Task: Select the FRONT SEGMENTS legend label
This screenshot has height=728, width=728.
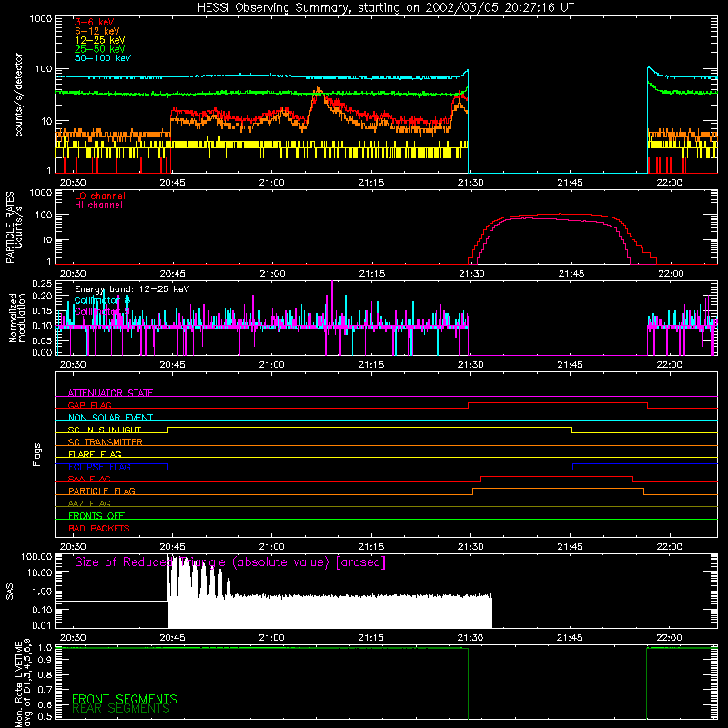Action: 125,699
